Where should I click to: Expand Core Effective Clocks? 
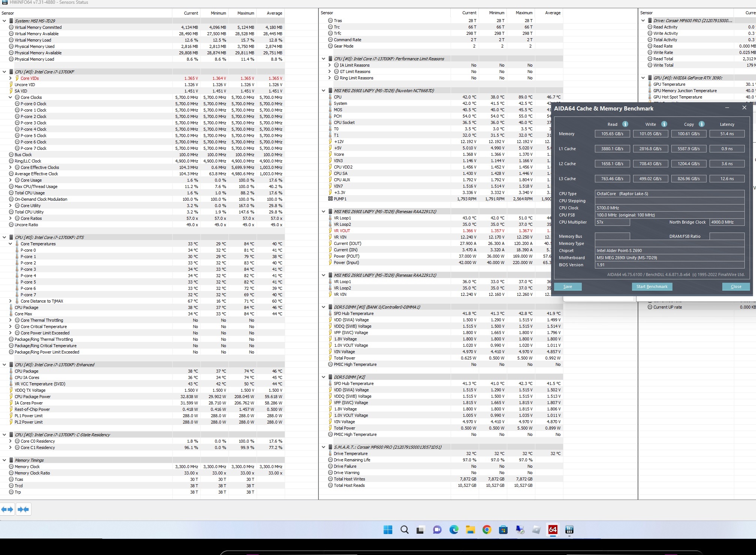click(x=10, y=167)
